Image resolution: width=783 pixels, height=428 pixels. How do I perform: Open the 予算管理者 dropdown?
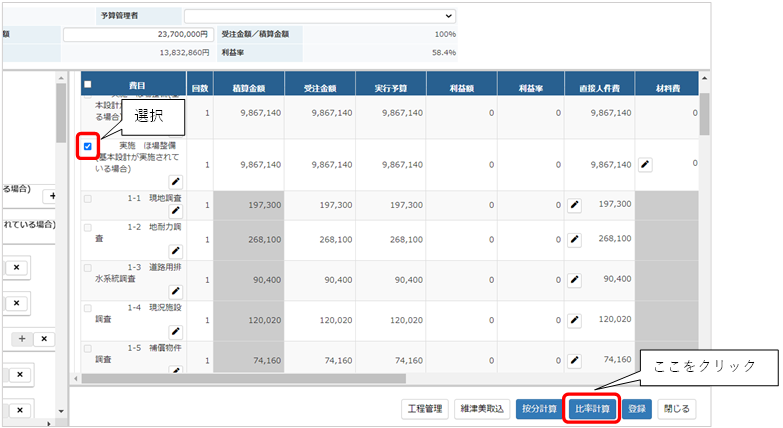click(x=320, y=16)
